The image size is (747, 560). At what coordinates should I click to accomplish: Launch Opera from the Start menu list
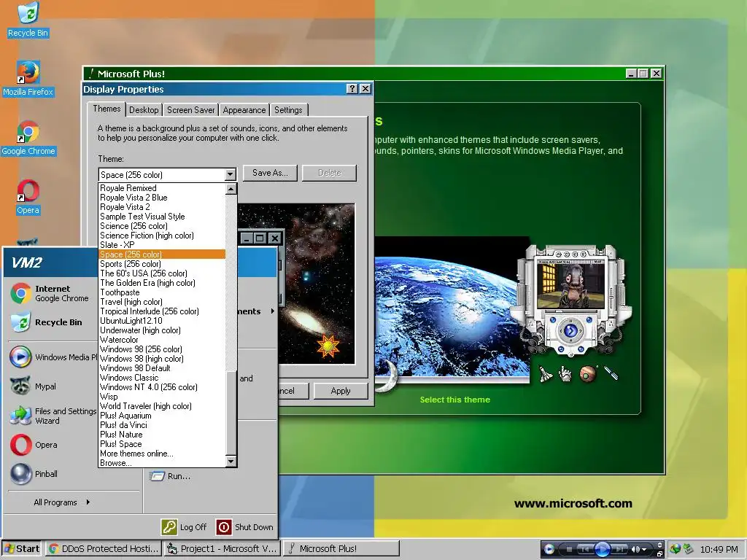[34, 445]
